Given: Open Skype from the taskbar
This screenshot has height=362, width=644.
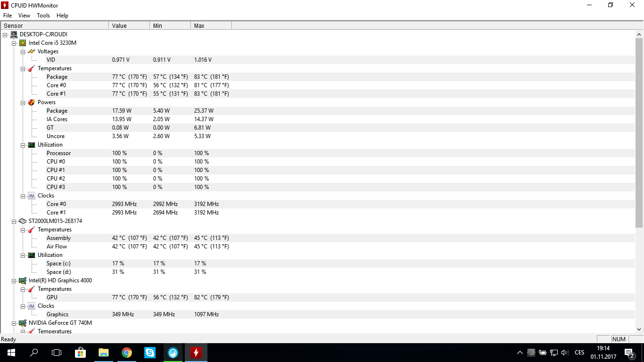Looking at the screenshot, I should (x=150, y=353).
